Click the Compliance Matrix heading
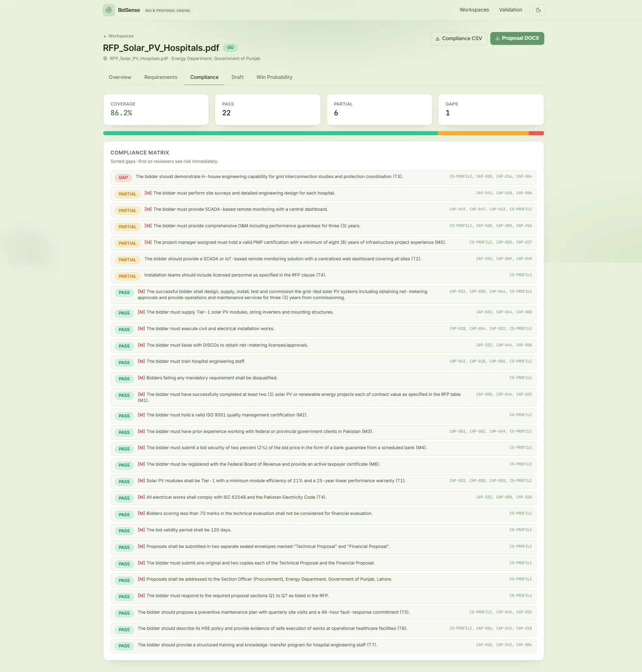 (x=140, y=153)
